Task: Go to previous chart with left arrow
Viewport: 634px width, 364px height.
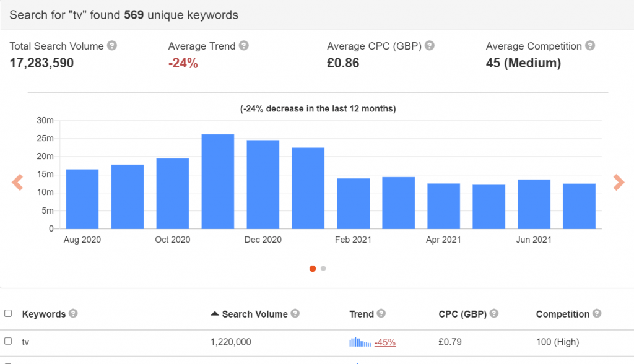Action: point(17,183)
